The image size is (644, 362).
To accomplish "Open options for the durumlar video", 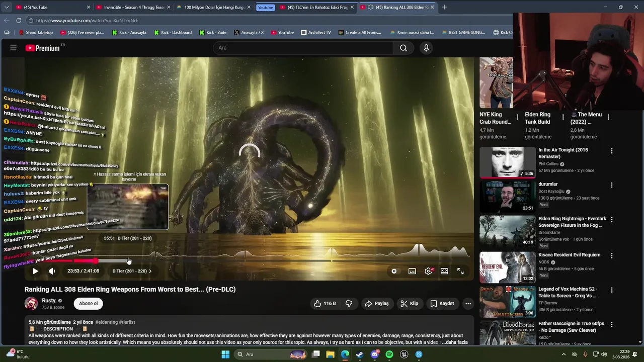I will tap(612, 185).
